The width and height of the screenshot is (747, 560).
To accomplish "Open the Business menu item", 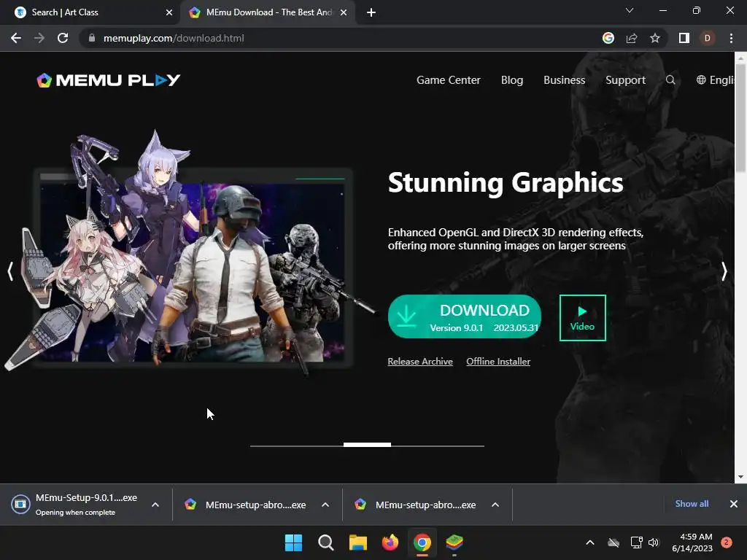I will [564, 80].
